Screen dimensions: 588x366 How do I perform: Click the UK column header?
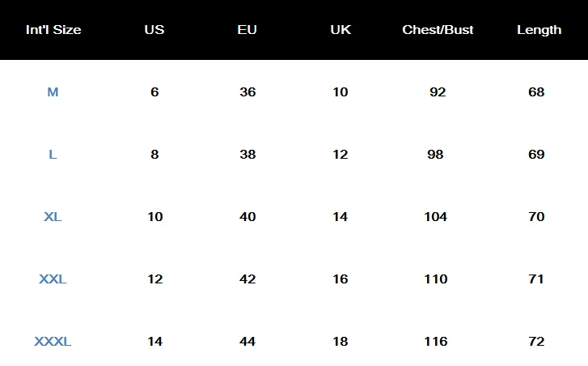click(341, 30)
